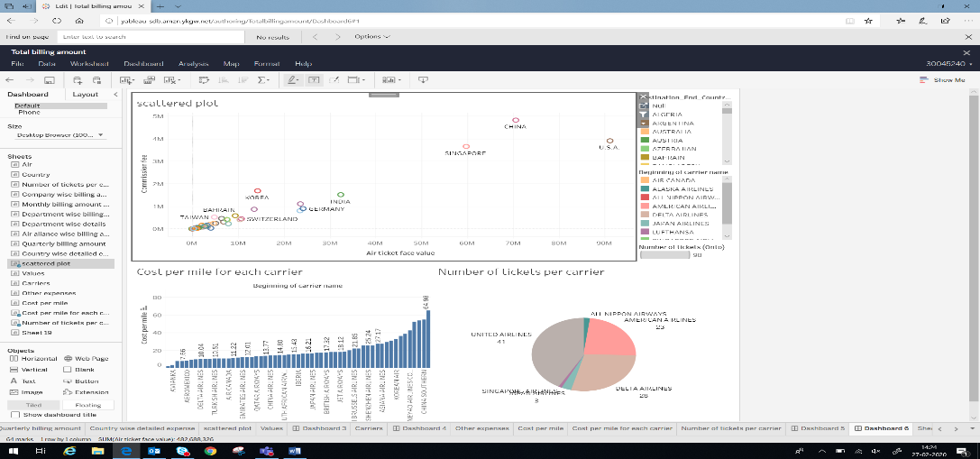Open the File menu
This screenshot has height=459, width=980.
pos(17,64)
